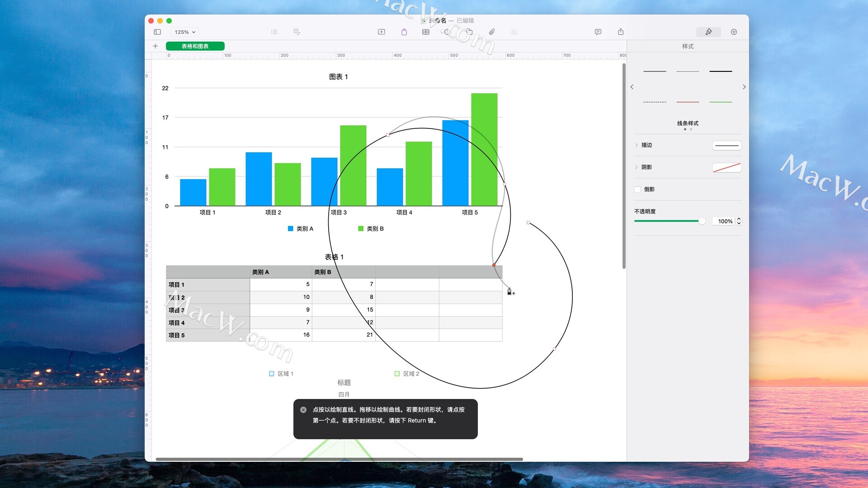Select the 表格和图表 sheet tab

pyautogui.click(x=195, y=46)
